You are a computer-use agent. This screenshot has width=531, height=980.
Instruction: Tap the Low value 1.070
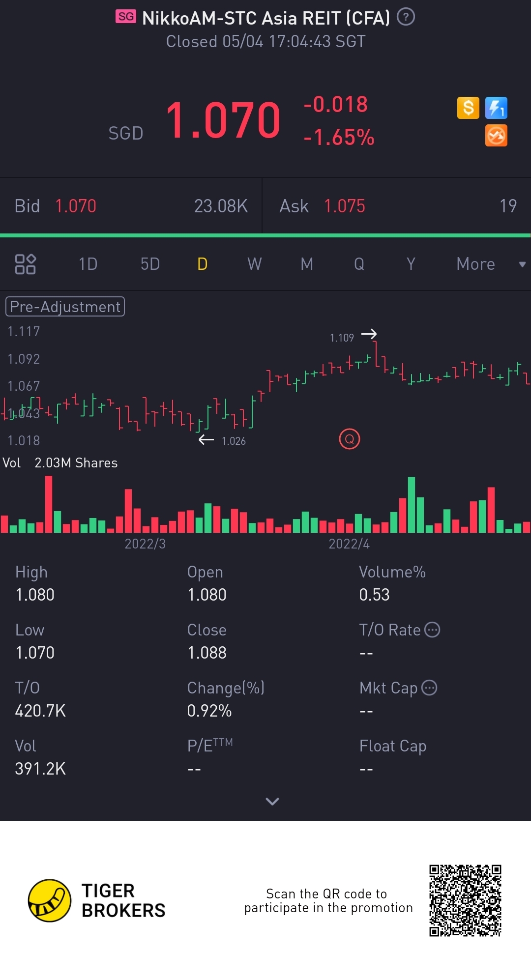pos(35,653)
